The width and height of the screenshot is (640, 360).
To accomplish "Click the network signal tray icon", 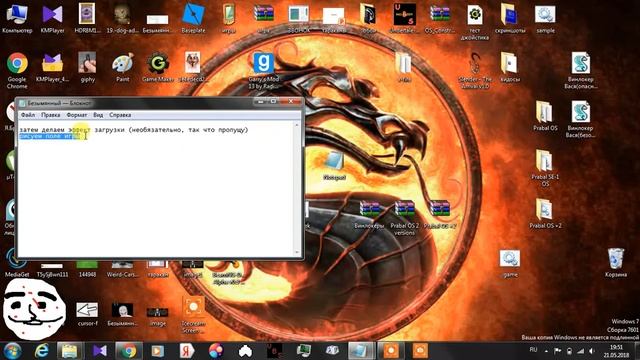I will pyautogui.click(x=580, y=351).
